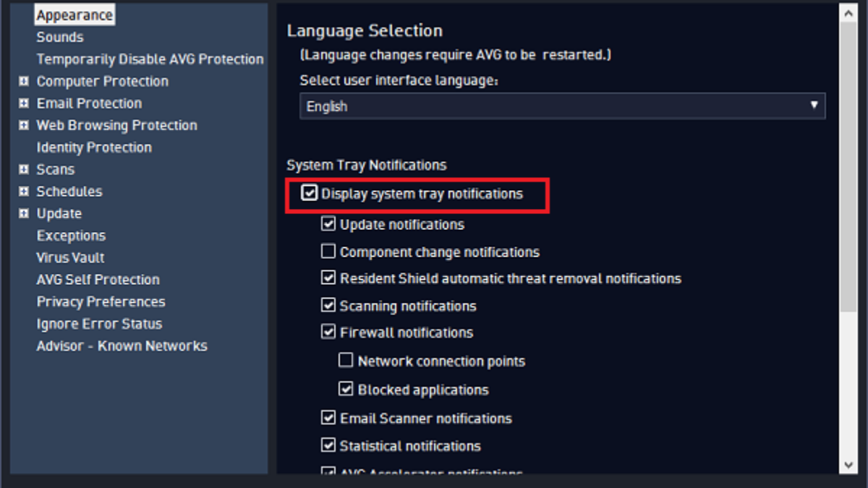Screen dimensions: 868x488
Task: Go to Virus Vault settings
Action: click(x=70, y=257)
